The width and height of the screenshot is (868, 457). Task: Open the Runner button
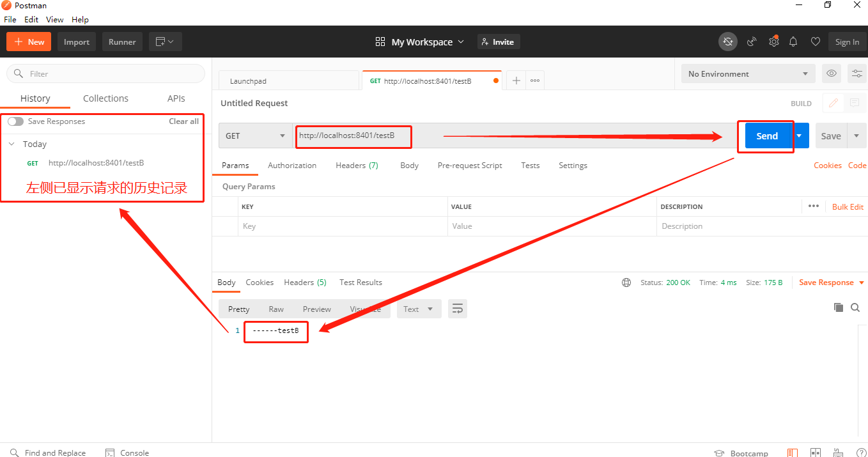(122, 42)
